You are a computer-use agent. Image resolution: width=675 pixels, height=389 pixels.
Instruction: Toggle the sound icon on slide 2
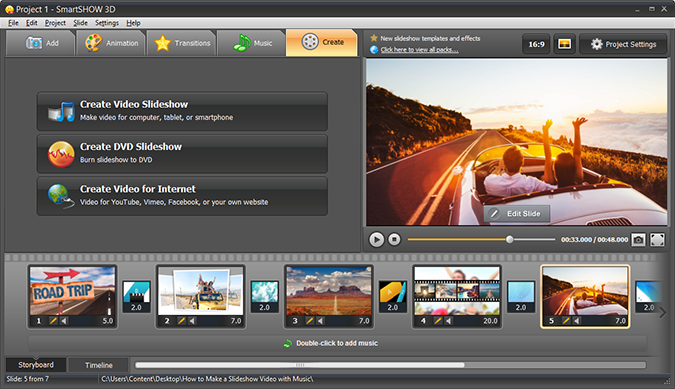(192, 321)
